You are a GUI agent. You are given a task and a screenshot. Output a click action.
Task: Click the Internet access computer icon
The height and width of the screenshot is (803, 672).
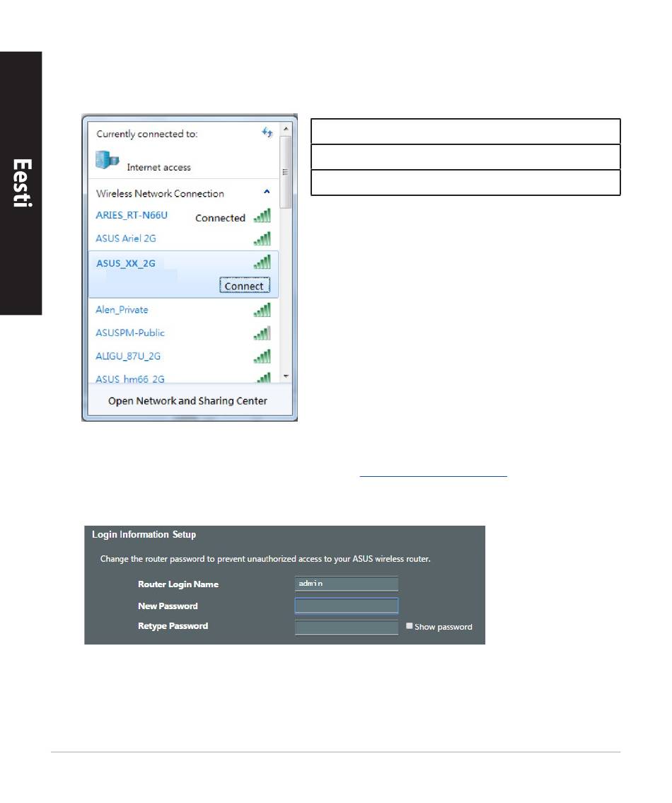107,160
